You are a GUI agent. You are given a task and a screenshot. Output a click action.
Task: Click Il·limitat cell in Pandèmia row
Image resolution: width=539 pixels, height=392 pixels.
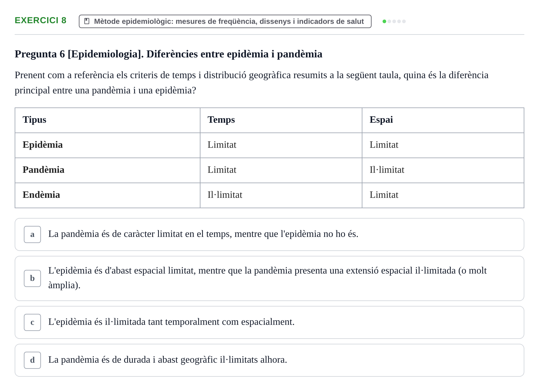[443, 170]
